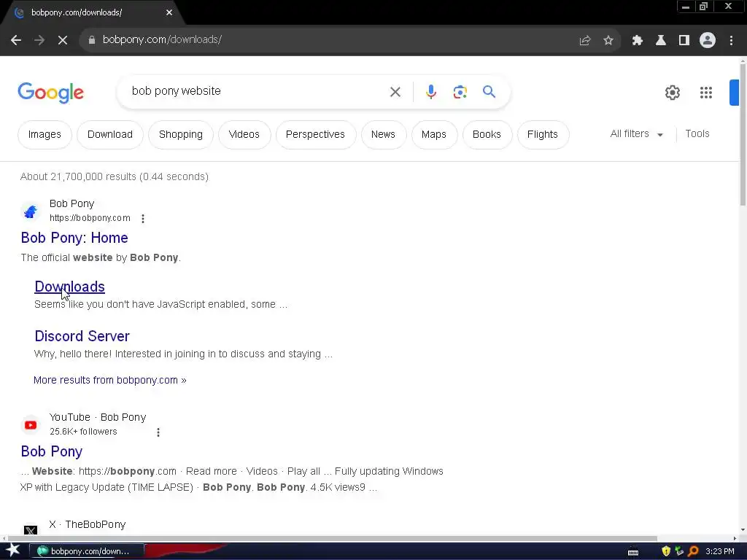Open more options for Bob Pony result
The height and width of the screenshot is (560, 747).
pos(143,219)
